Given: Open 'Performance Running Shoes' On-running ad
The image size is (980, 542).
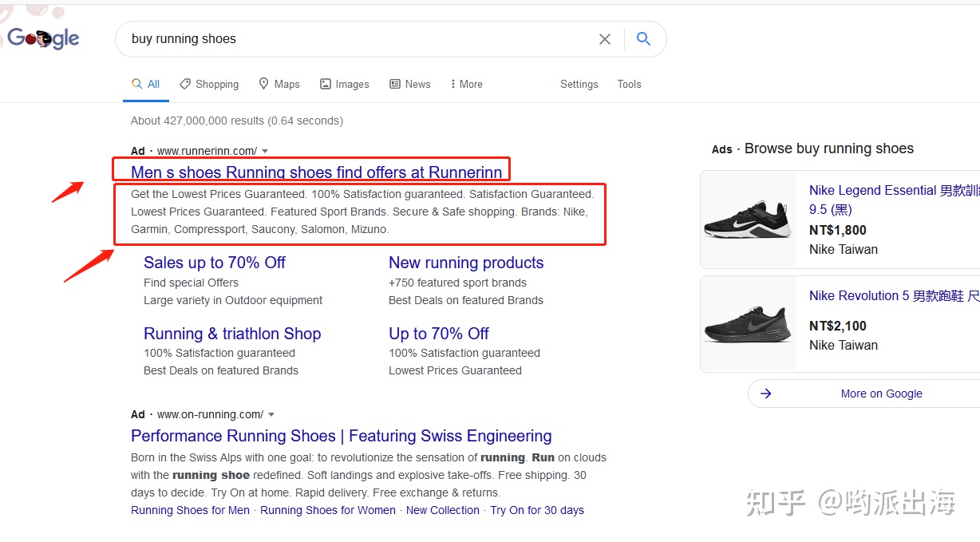Looking at the screenshot, I should pos(342,436).
